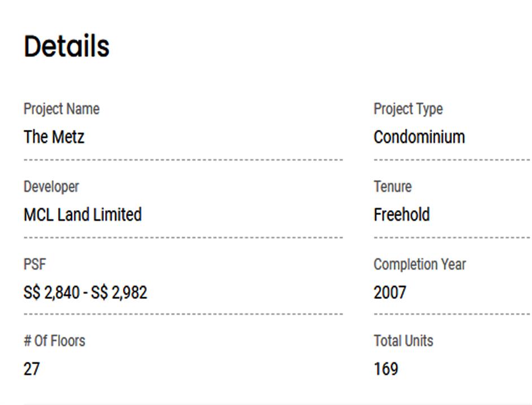This screenshot has width=532, height=405.
Task: Click the Project Name label
Action: point(61,109)
